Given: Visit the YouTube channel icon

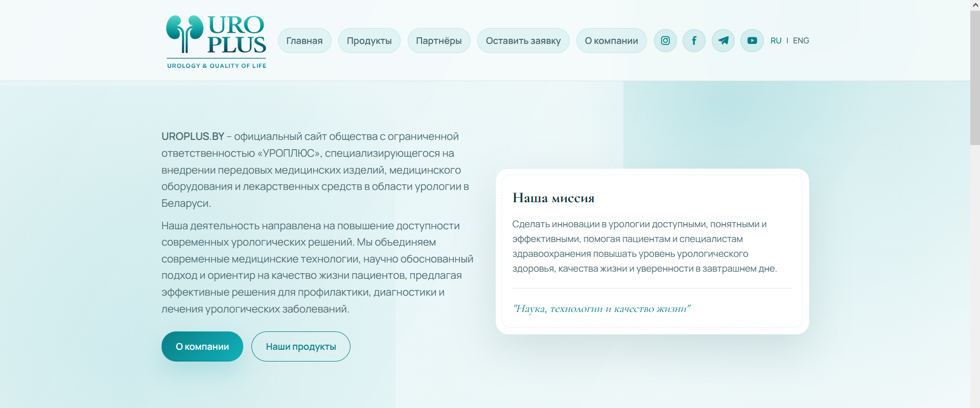Looking at the screenshot, I should (752, 41).
